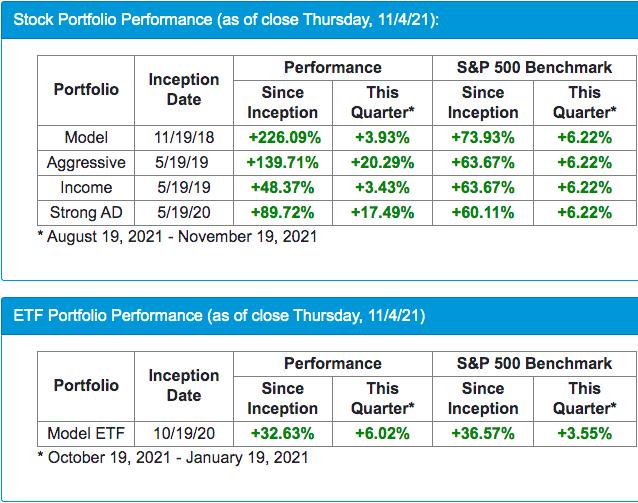The width and height of the screenshot is (638, 503).
Task: Click the +226.09% since inception value
Action: point(282,137)
